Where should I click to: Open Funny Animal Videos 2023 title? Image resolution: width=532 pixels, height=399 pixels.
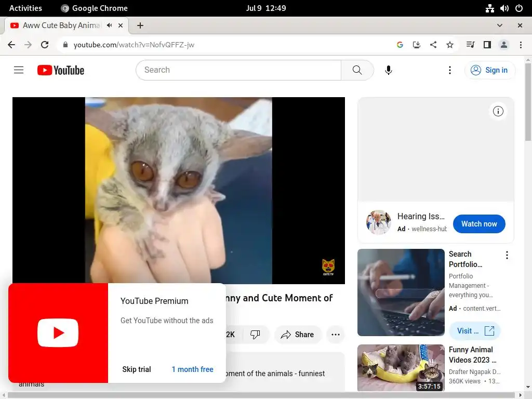tap(472, 354)
